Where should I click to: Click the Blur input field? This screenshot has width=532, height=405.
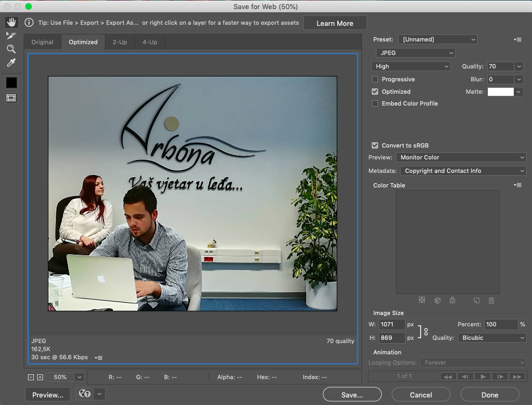click(500, 79)
